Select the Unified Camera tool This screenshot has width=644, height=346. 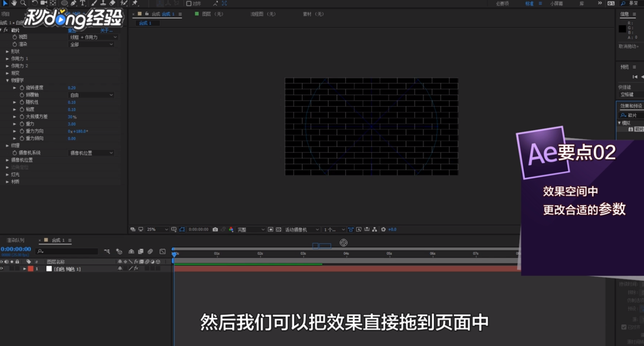tap(44, 3)
